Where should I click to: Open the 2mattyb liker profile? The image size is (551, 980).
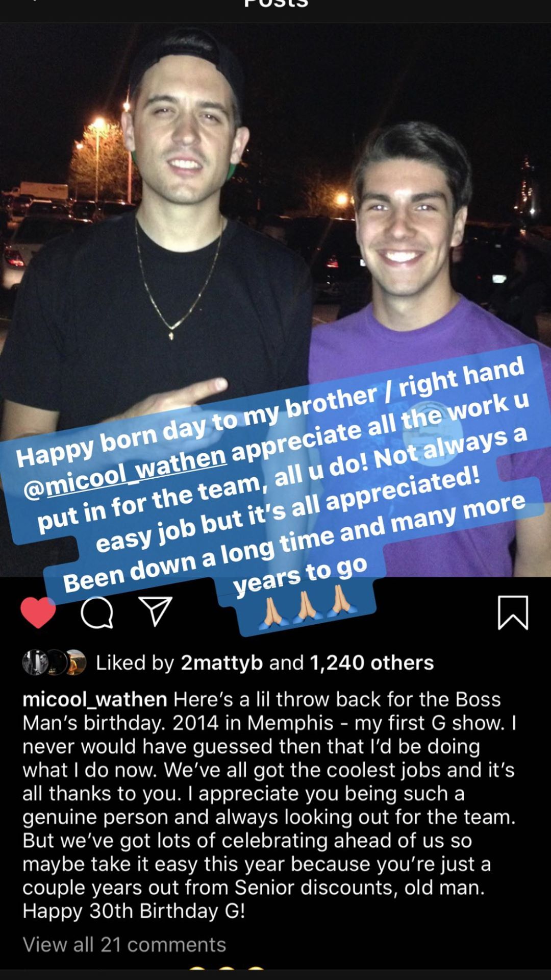click(222, 663)
